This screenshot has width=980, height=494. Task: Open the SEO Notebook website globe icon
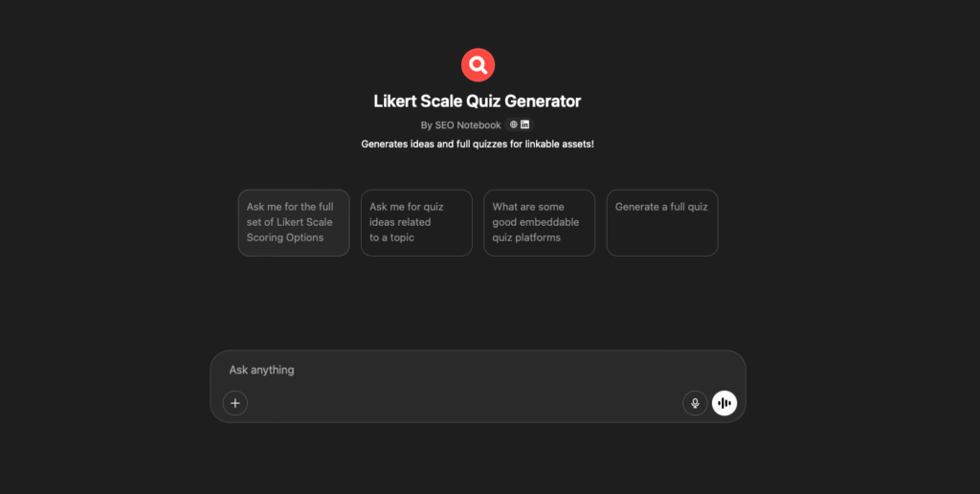pyautogui.click(x=514, y=124)
